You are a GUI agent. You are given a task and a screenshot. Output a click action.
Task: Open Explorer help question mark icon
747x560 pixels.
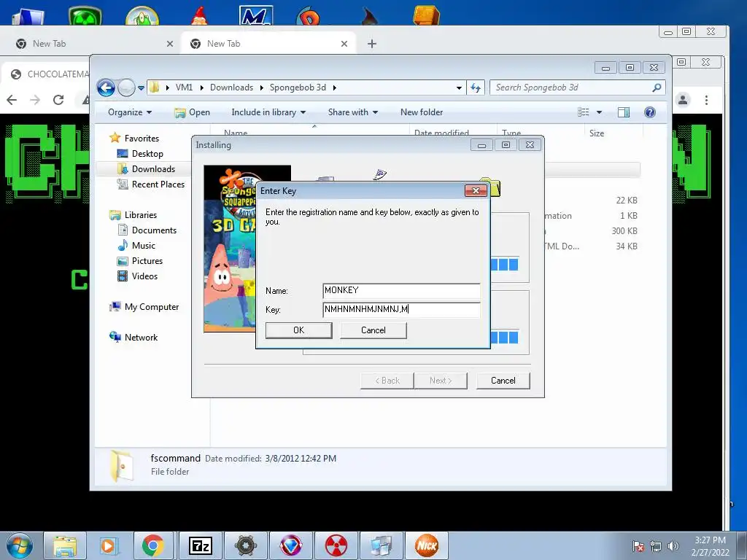tap(650, 112)
